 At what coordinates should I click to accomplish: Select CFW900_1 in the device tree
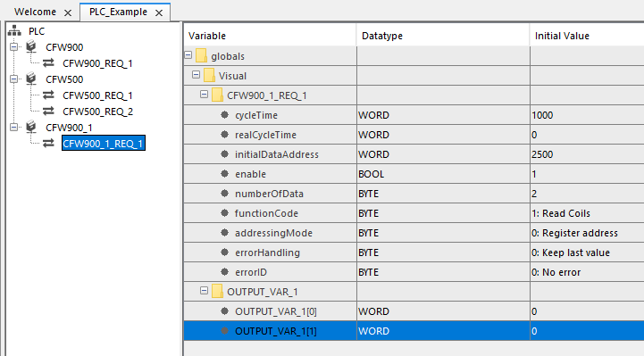(x=69, y=128)
